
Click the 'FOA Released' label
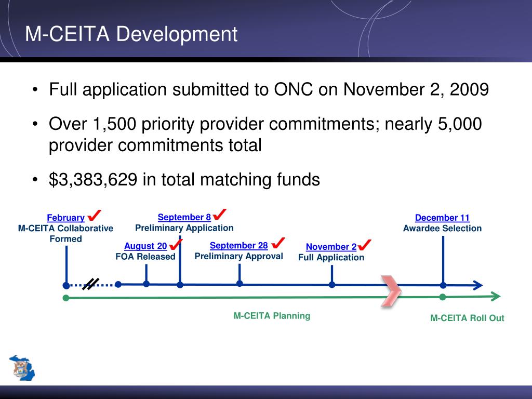point(145,257)
